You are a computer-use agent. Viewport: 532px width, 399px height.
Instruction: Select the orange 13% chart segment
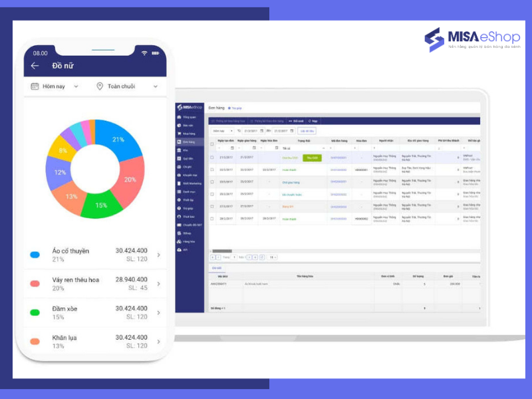[x=70, y=197]
